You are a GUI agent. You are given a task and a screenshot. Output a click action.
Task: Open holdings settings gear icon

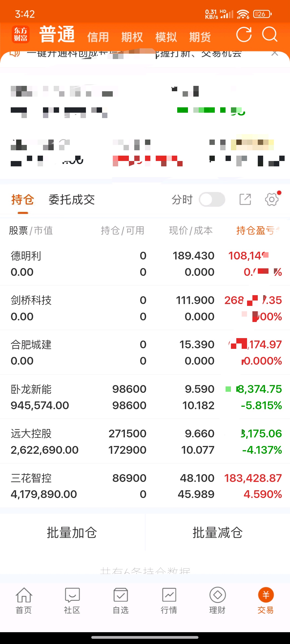pos(272,199)
